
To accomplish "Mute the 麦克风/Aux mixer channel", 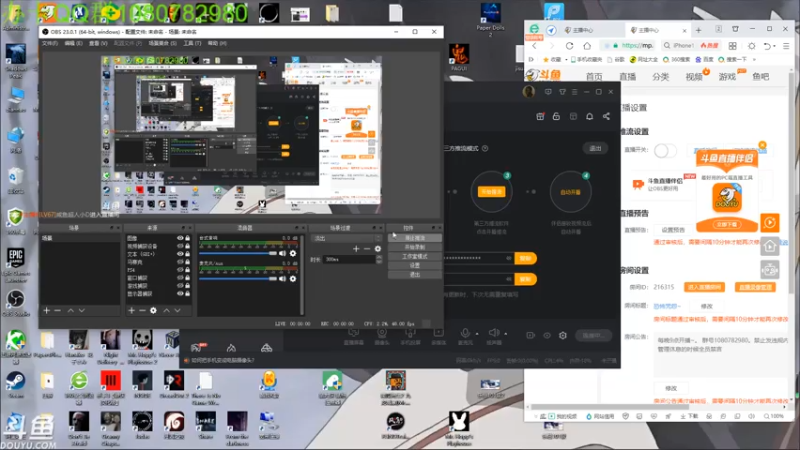I will pyautogui.click(x=282, y=279).
